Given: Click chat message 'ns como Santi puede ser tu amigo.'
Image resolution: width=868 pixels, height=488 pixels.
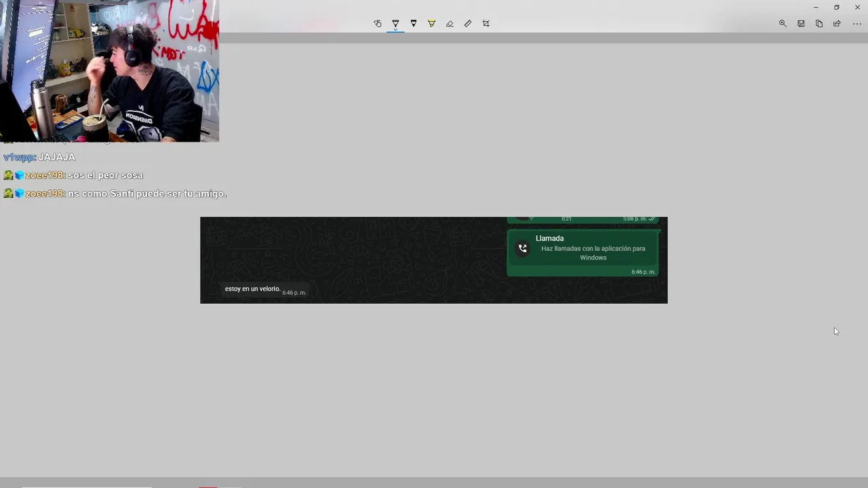Looking at the screenshot, I should (x=147, y=194).
